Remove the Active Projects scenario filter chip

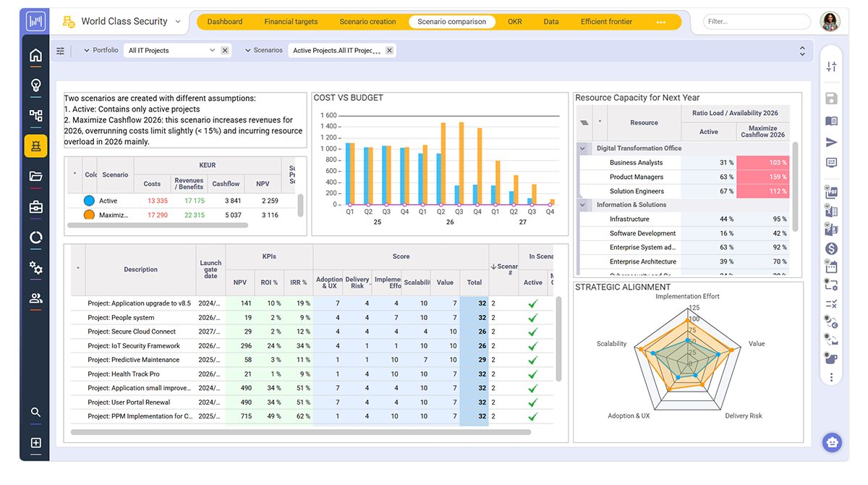pos(390,51)
